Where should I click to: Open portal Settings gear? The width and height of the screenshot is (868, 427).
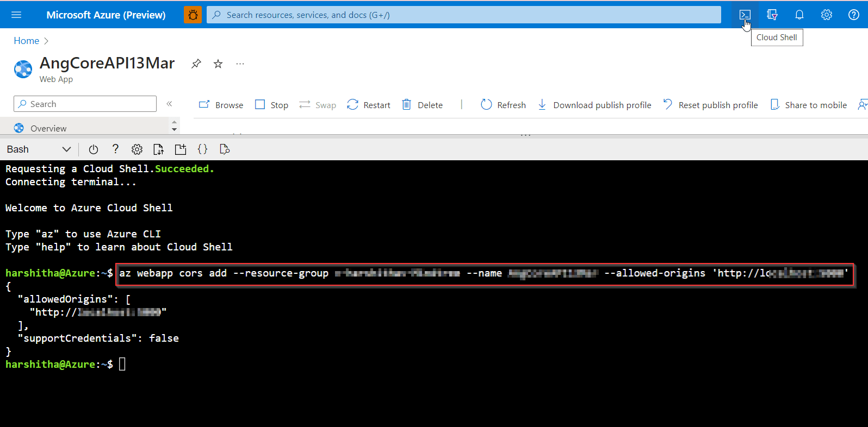click(x=827, y=15)
